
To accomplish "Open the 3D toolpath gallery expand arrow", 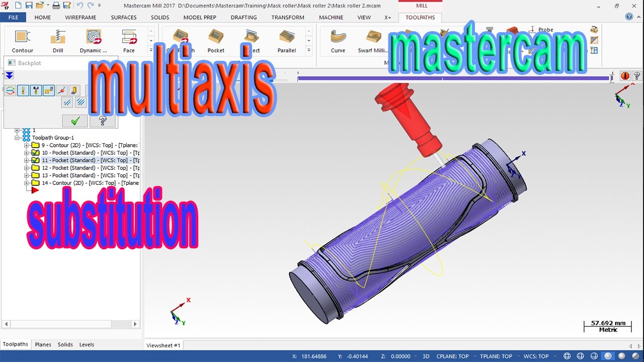I will click(x=309, y=50).
